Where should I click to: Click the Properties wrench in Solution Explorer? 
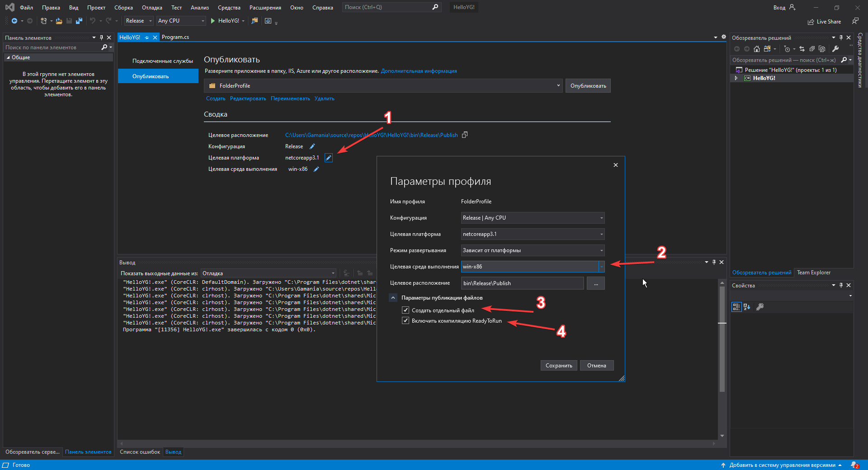tap(835, 49)
